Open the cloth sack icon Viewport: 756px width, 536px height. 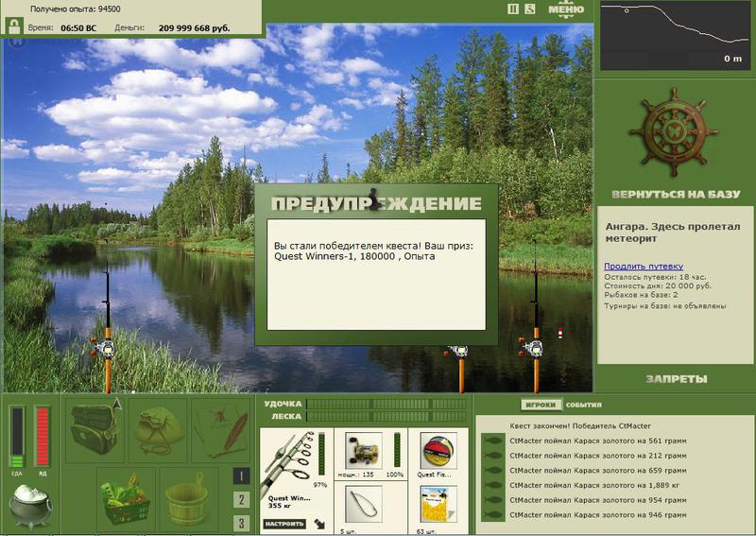coord(158,430)
